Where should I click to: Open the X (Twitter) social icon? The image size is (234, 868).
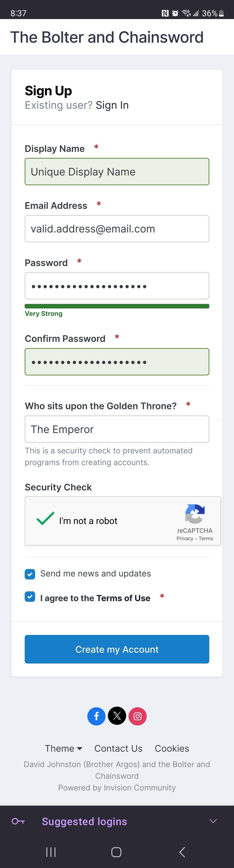point(117,716)
